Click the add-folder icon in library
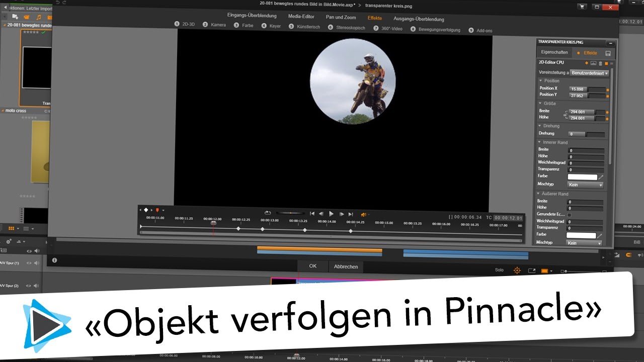The width and height of the screenshot is (644, 362). click(15, 18)
